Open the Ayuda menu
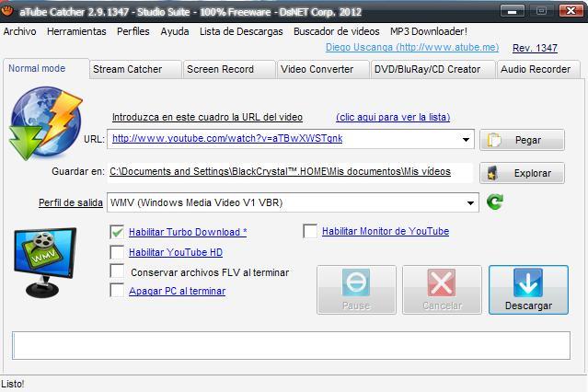This screenshot has height=392, width=588. (175, 31)
